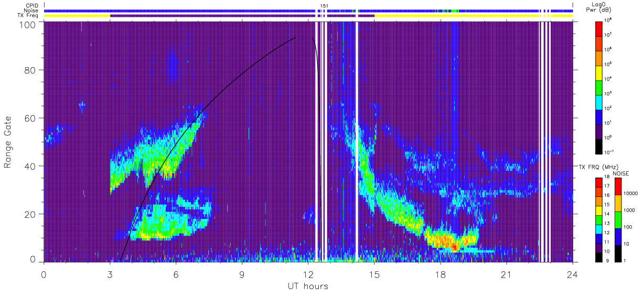Image resolution: width=644 pixels, height=297 pixels.
Task: Click the orange-yellow segment of the NOISE colorbar
Action: click(x=617, y=203)
